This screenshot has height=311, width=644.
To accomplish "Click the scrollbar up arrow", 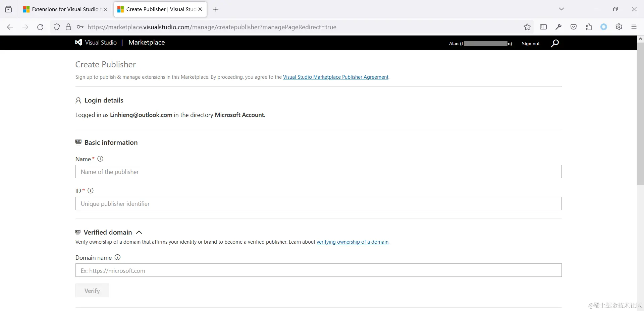I will [640, 39].
